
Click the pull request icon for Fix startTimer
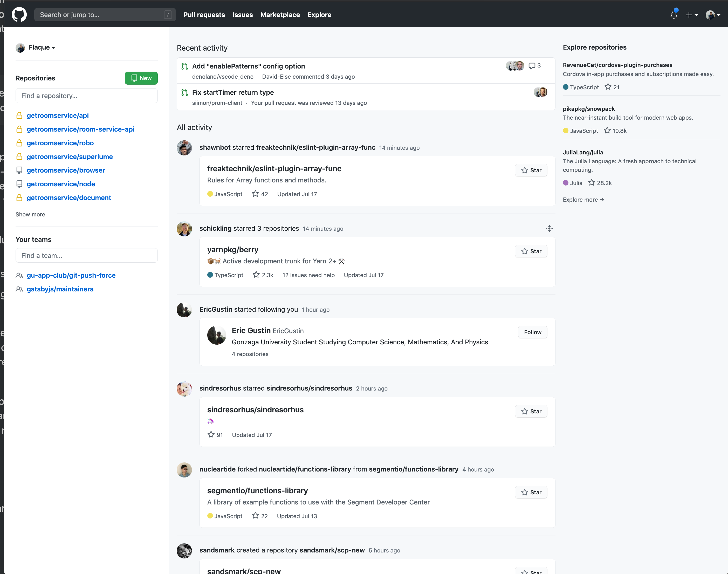(184, 92)
